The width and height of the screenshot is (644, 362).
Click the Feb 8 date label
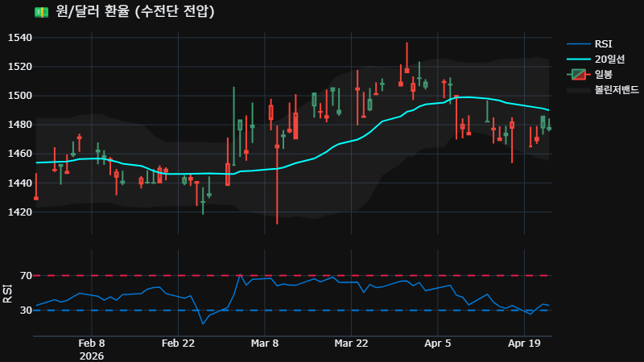tap(92, 343)
